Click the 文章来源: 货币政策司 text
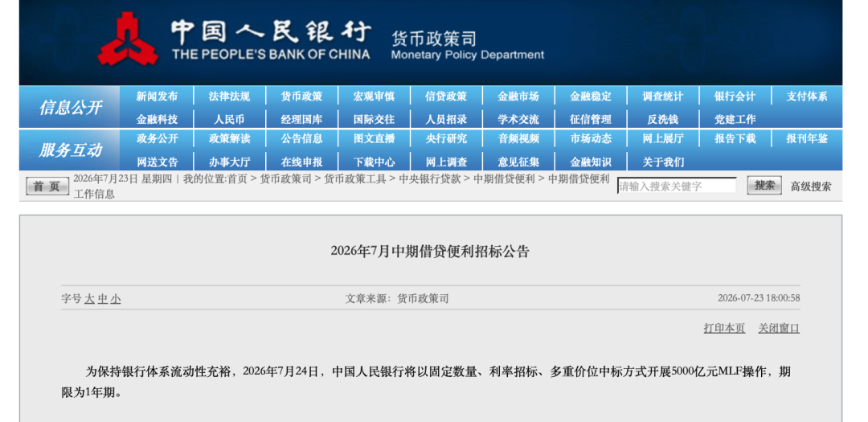 [397, 299]
